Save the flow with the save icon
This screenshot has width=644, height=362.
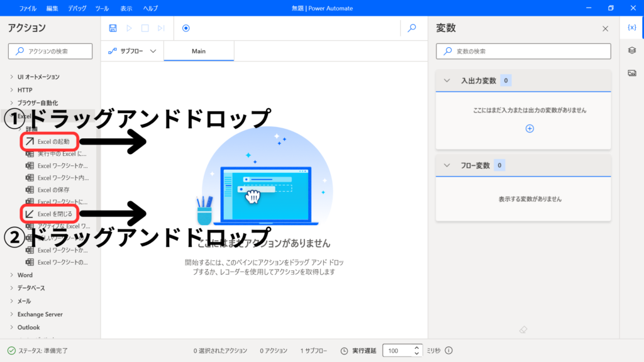click(113, 28)
